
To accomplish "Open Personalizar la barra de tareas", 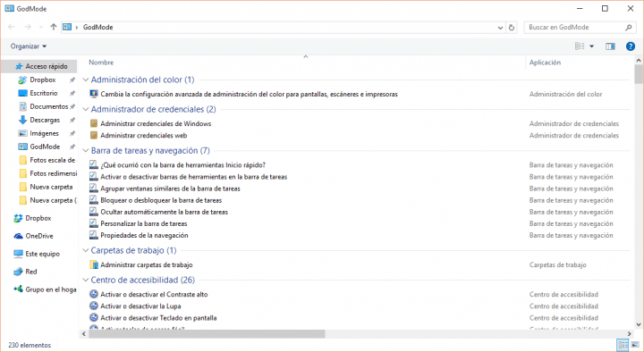I will (x=144, y=223).
